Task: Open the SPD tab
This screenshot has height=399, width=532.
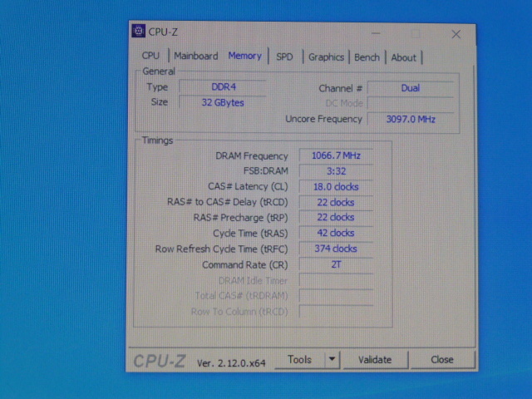Action: point(284,57)
